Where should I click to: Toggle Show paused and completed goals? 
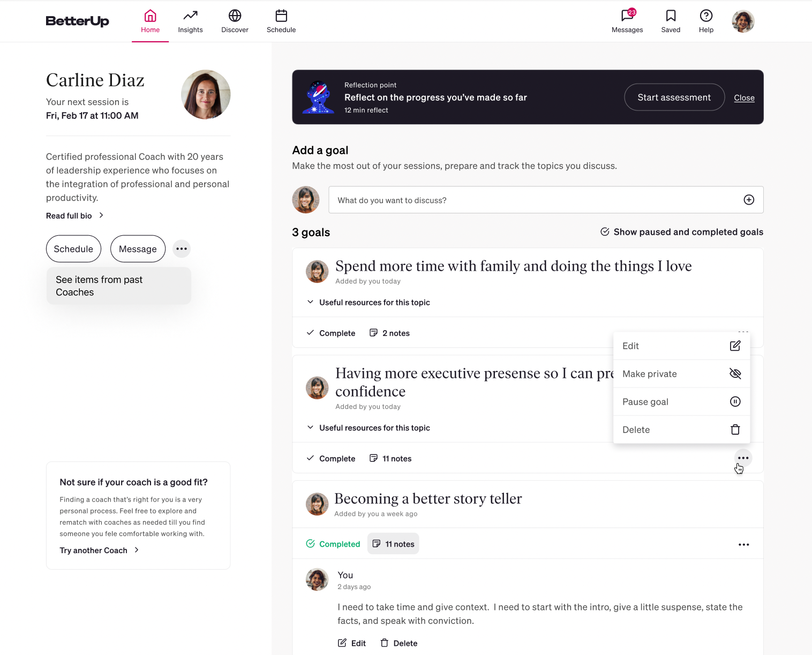click(681, 232)
